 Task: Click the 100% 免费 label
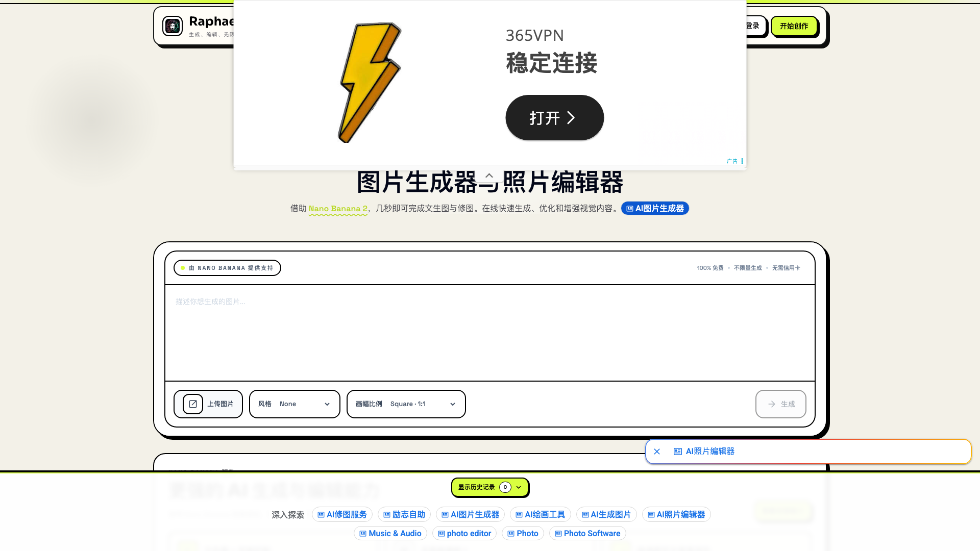710,268
